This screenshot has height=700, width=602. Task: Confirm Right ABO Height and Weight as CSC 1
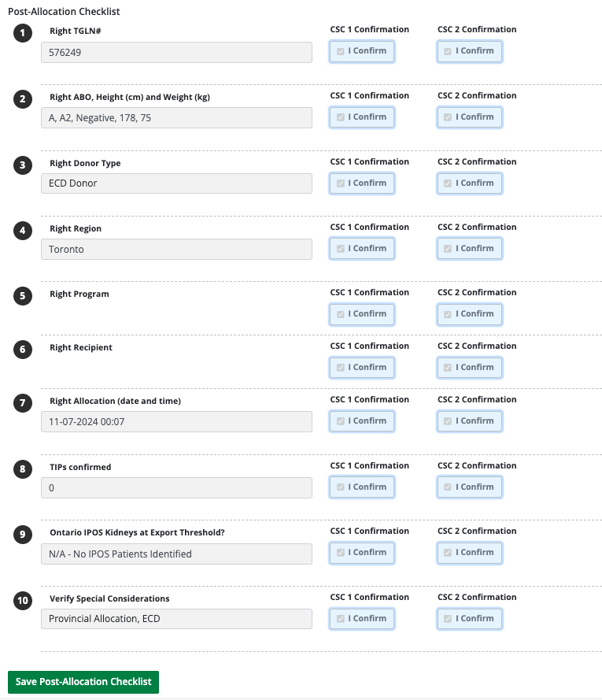tap(361, 117)
